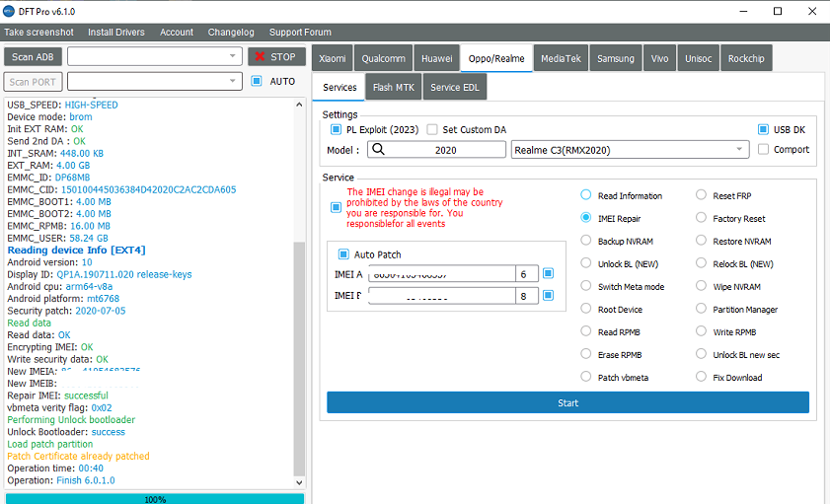Choose the Factory Reset option
The image size is (830, 504).
[x=701, y=218]
